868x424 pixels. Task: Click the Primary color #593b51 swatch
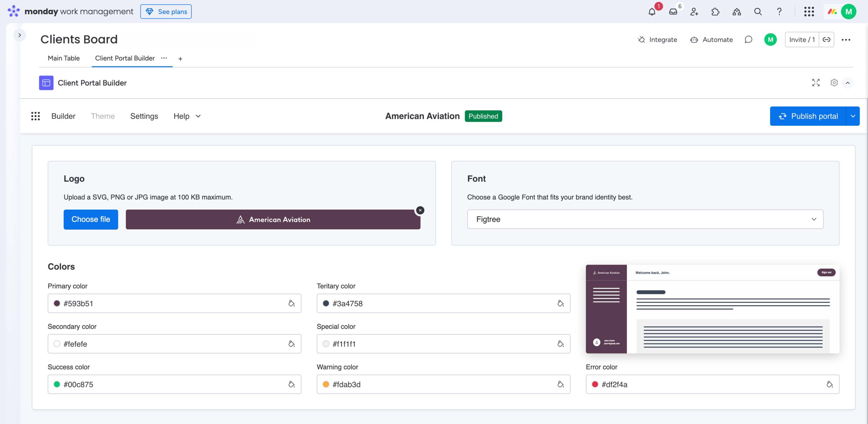click(57, 303)
